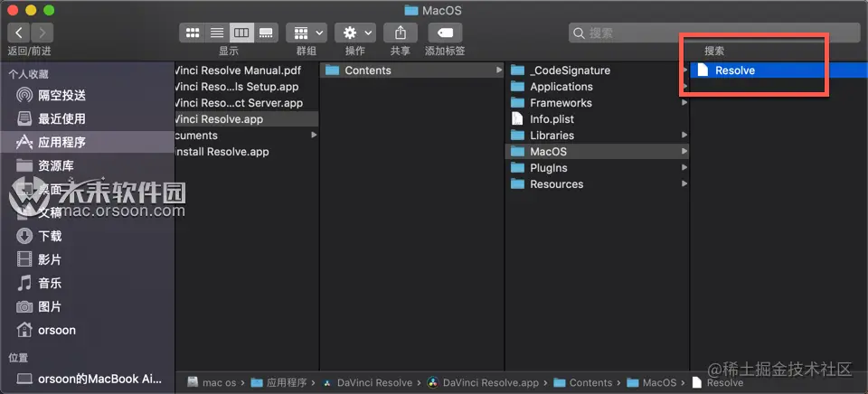
Task: Switch to list view
Action: point(217,33)
